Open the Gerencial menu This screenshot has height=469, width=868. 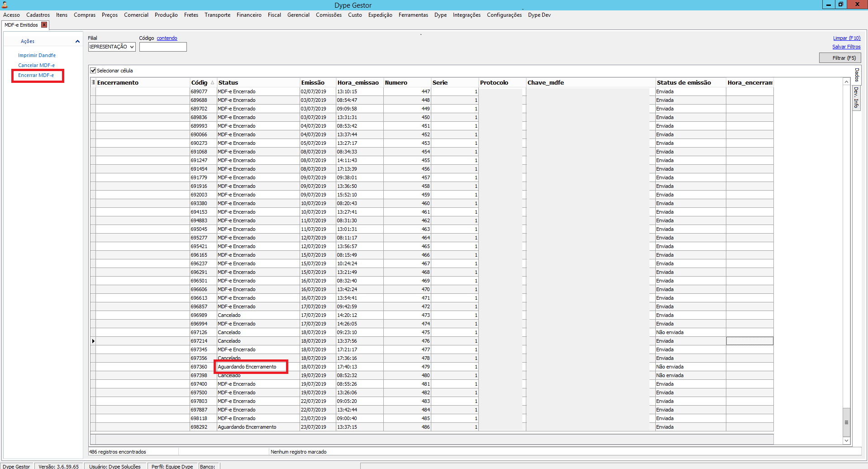coord(298,15)
